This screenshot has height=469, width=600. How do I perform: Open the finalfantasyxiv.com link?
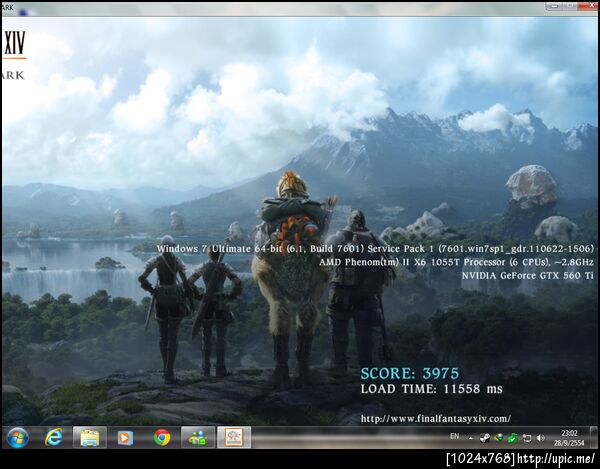[x=435, y=419]
